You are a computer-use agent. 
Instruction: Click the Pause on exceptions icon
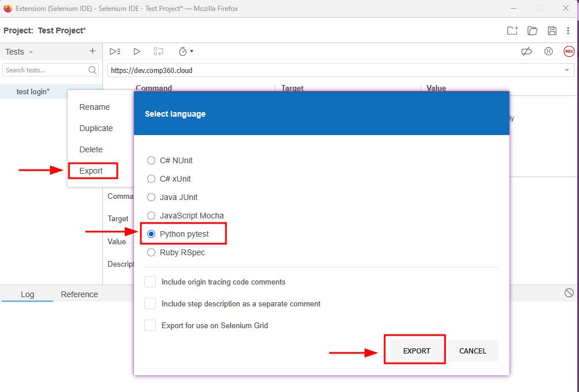549,51
